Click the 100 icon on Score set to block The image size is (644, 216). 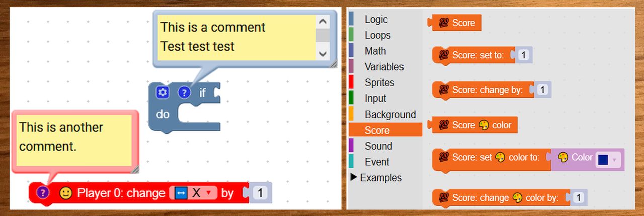click(444, 55)
